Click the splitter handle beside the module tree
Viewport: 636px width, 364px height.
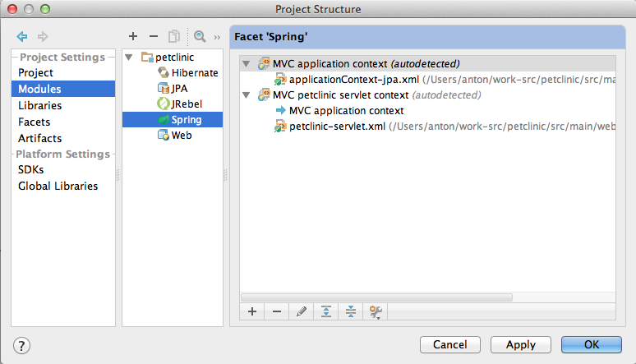(x=225, y=175)
